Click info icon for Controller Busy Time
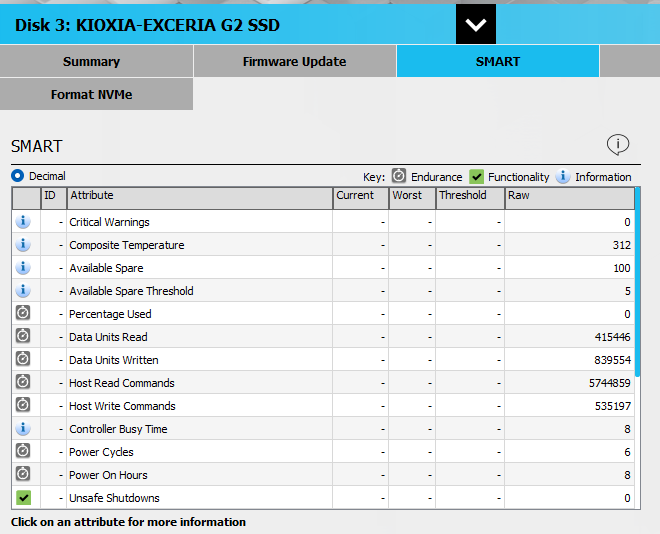660x534 pixels. click(23, 428)
